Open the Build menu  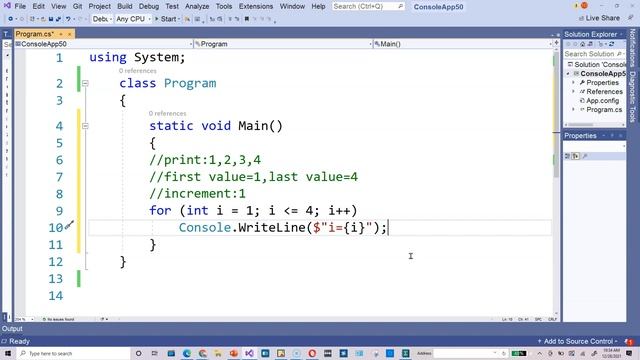point(124,7)
